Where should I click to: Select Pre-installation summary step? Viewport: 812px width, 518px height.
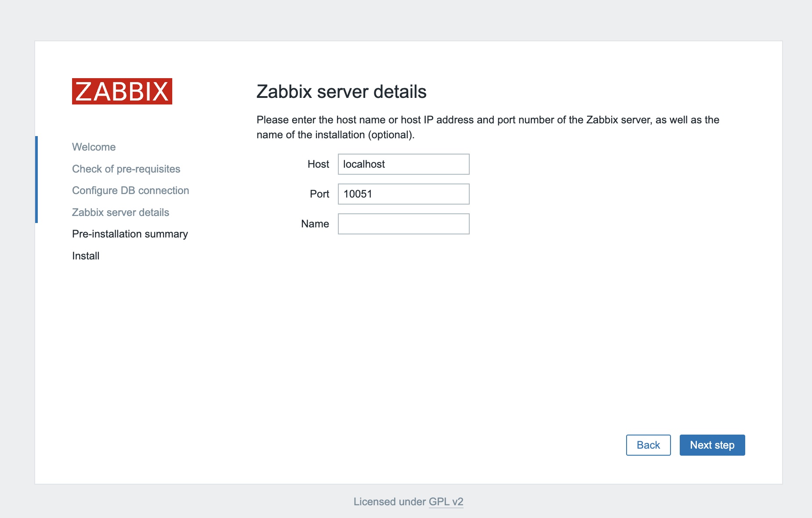pos(130,234)
